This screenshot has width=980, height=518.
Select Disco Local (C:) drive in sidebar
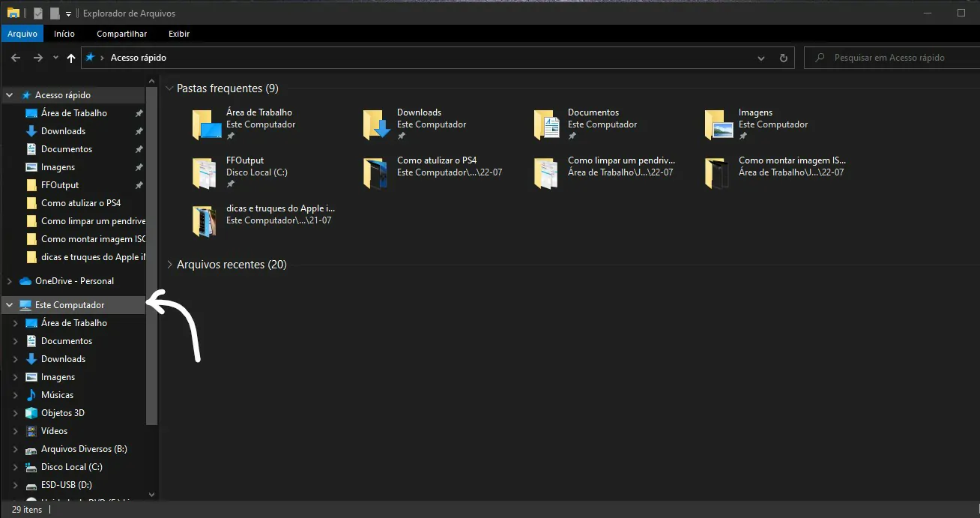[x=72, y=467]
